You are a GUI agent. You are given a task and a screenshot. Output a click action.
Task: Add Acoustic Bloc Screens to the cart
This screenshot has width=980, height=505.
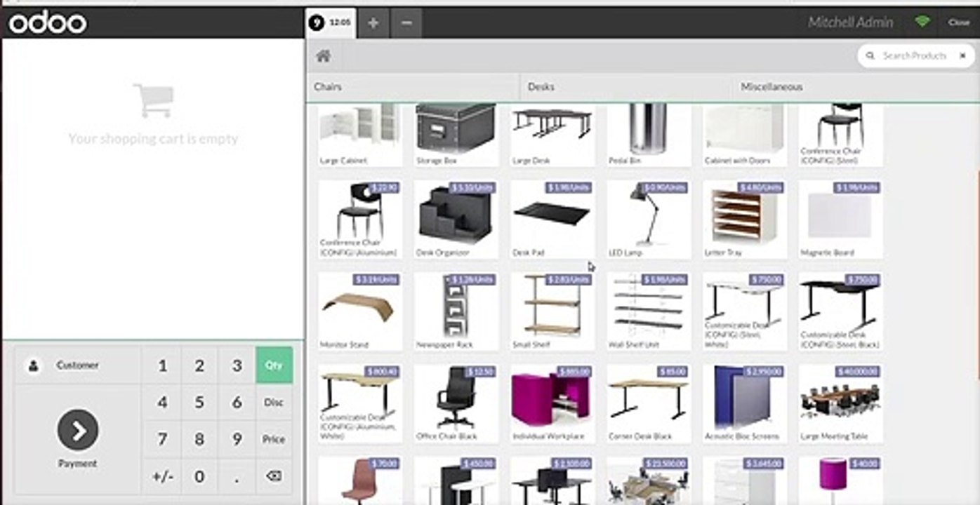click(745, 403)
